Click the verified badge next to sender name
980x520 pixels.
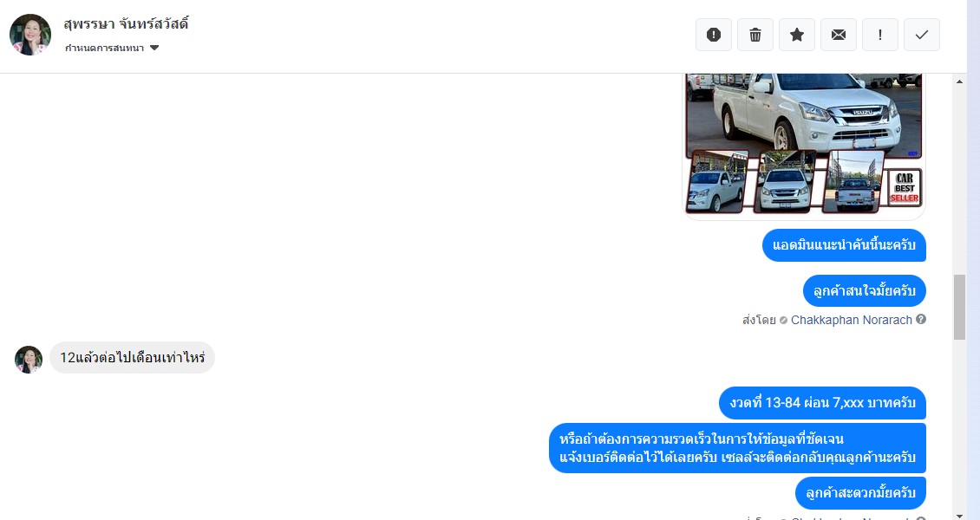coord(784,321)
